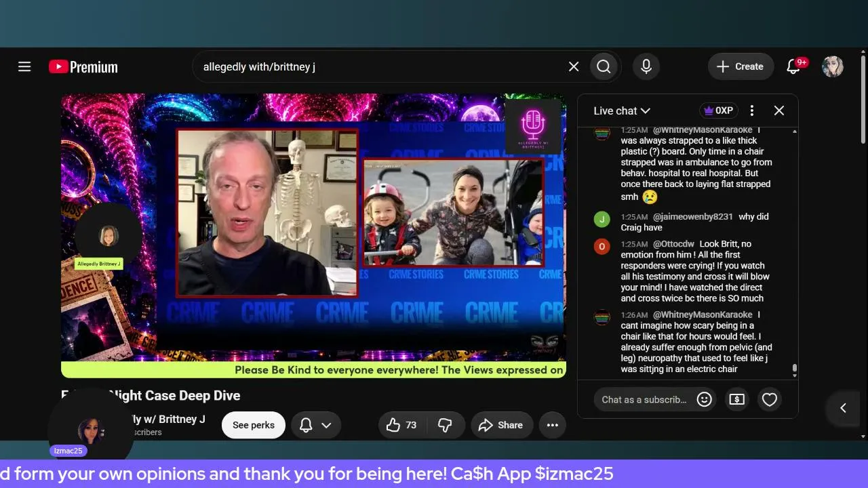Image resolution: width=868 pixels, height=488 pixels.
Task: Open account avatar menu
Action: (x=833, y=66)
